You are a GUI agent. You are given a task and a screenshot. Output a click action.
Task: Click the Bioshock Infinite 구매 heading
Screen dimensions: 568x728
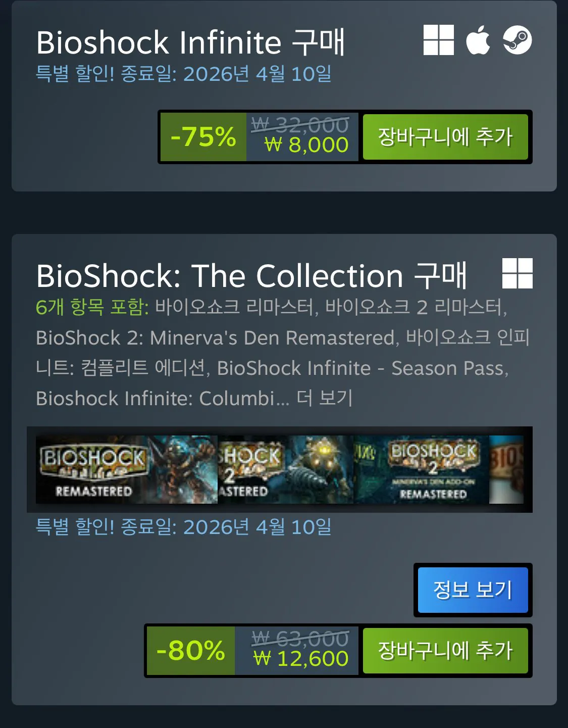point(191,42)
